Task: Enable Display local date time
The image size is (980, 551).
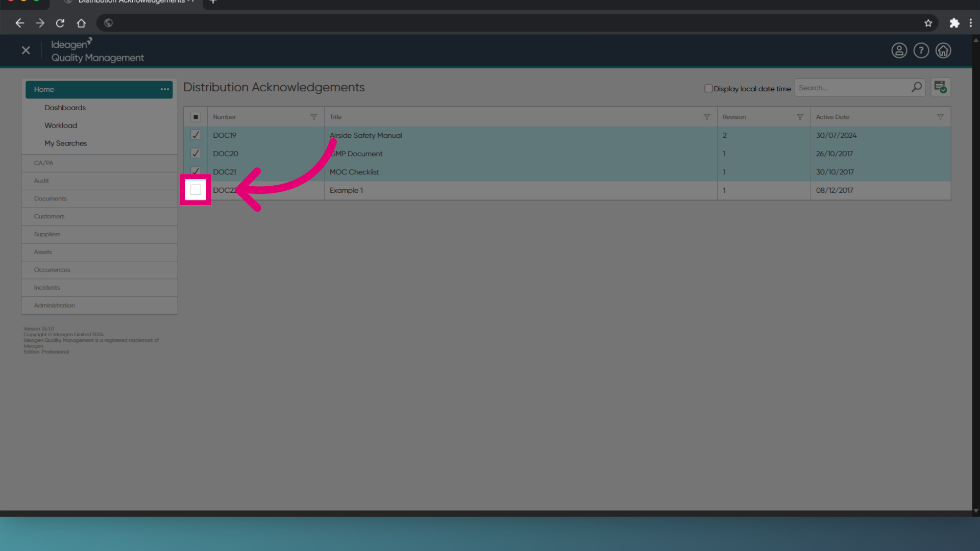Action: tap(708, 88)
